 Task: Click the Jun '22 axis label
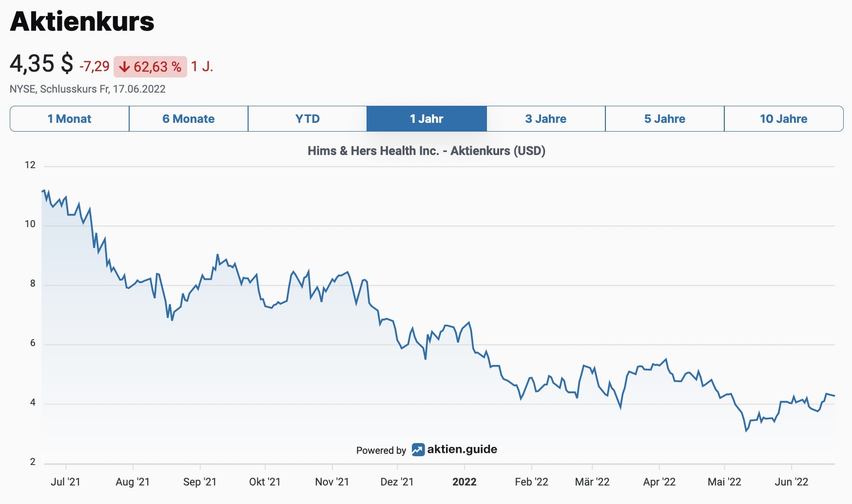(792, 482)
